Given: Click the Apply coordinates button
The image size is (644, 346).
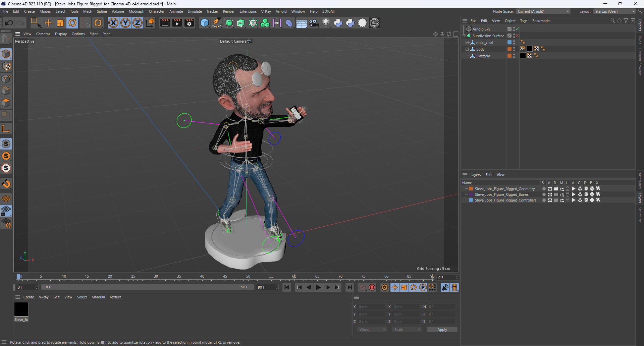Looking at the screenshot, I should point(442,330).
